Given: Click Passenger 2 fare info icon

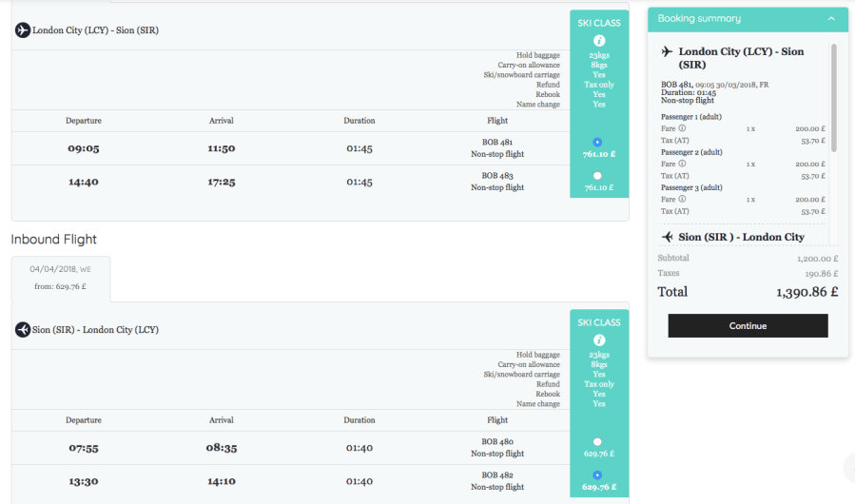Looking at the screenshot, I should pyautogui.click(x=682, y=164).
